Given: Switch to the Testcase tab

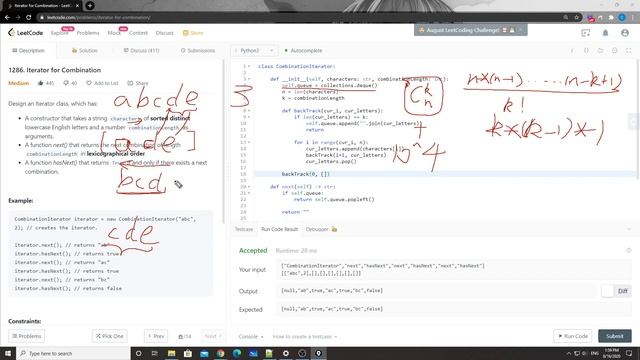Looking at the screenshot, I should click(244, 229).
